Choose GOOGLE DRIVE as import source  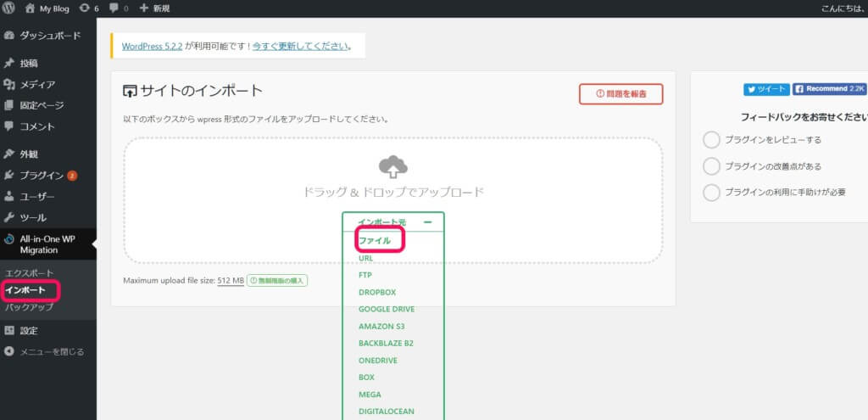[387, 310]
